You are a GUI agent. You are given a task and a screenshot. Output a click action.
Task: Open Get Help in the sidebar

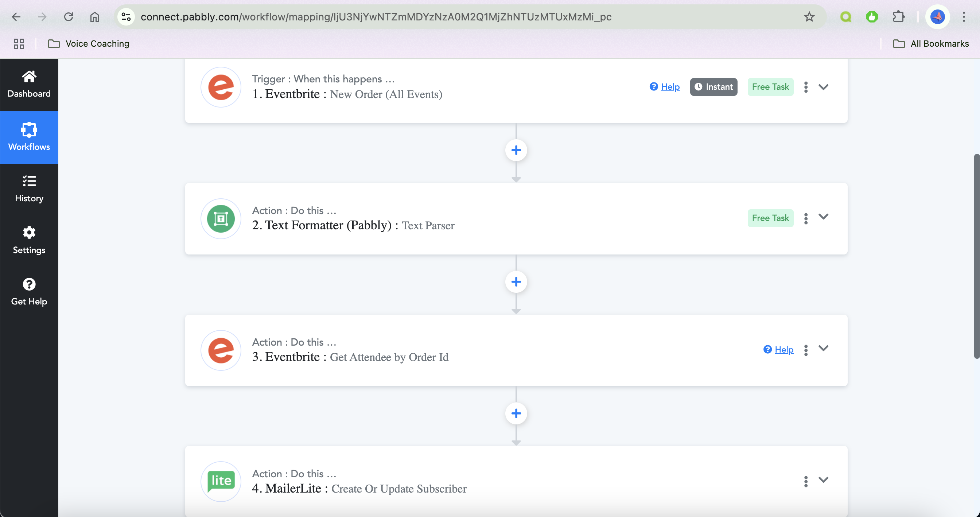click(29, 292)
